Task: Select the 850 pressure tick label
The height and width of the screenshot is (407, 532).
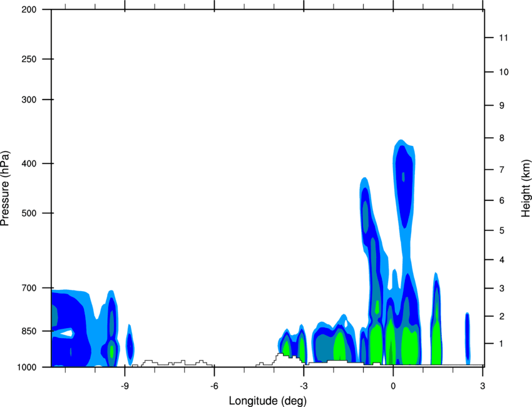Action: click(29, 331)
